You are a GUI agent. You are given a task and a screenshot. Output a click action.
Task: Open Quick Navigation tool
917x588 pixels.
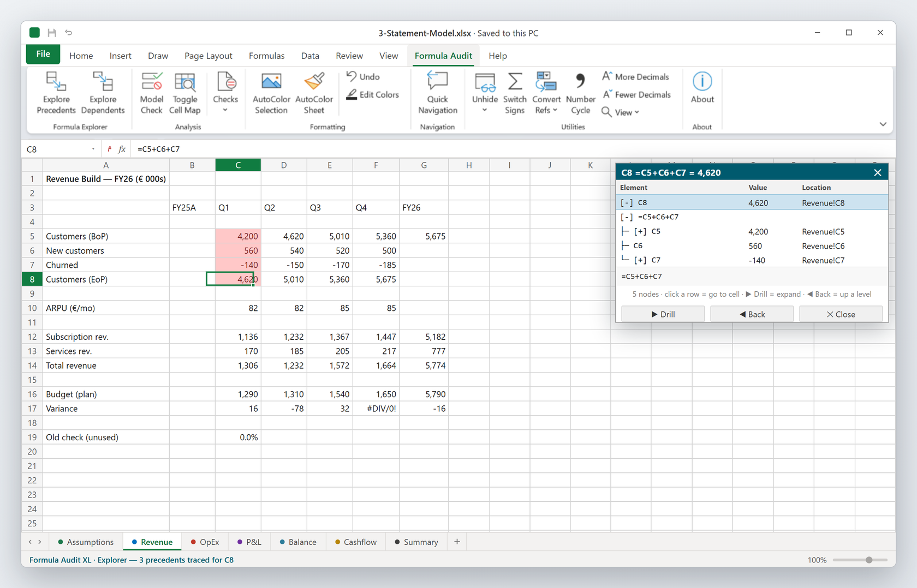tap(437, 93)
